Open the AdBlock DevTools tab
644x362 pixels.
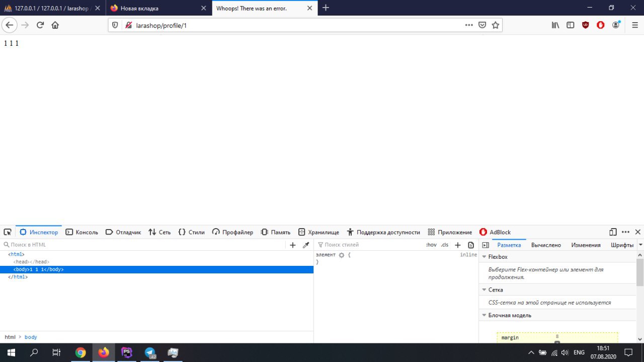495,232
